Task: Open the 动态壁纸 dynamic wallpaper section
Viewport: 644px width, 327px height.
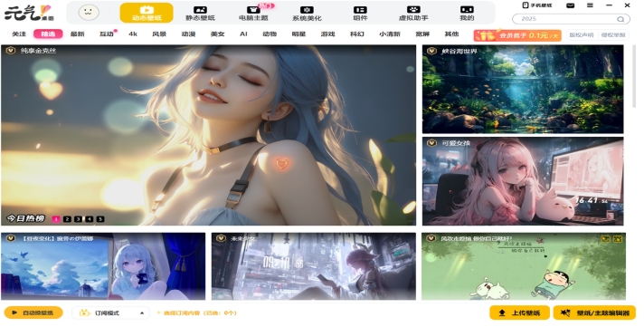Action: pos(147,13)
